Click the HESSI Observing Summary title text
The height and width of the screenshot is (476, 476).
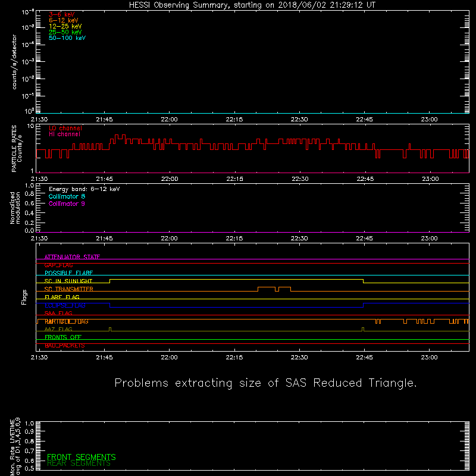coord(252,5)
